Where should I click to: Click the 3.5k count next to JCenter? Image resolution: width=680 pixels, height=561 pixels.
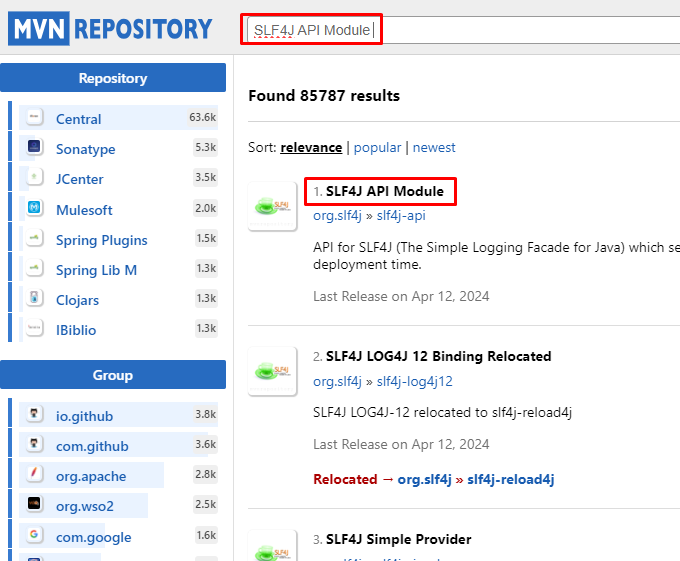pos(206,177)
